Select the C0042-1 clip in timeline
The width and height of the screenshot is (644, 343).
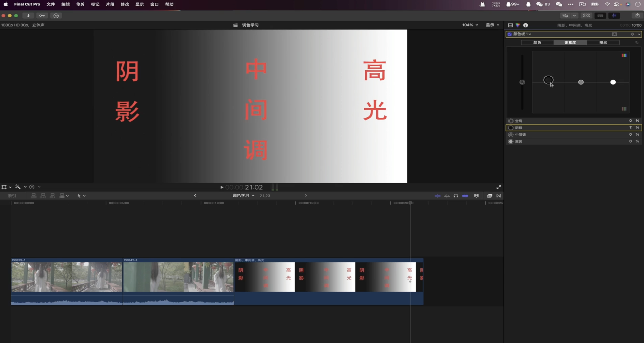[x=178, y=277]
